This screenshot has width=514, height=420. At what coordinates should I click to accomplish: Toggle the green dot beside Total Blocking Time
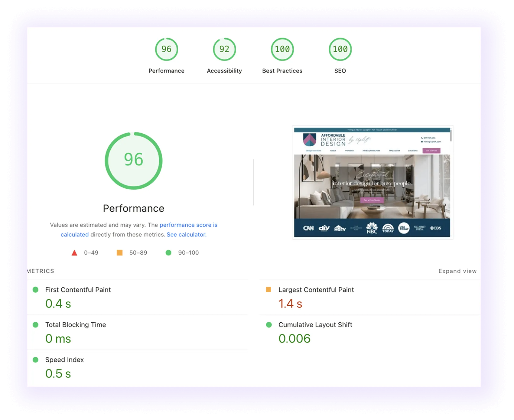tap(35, 325)
